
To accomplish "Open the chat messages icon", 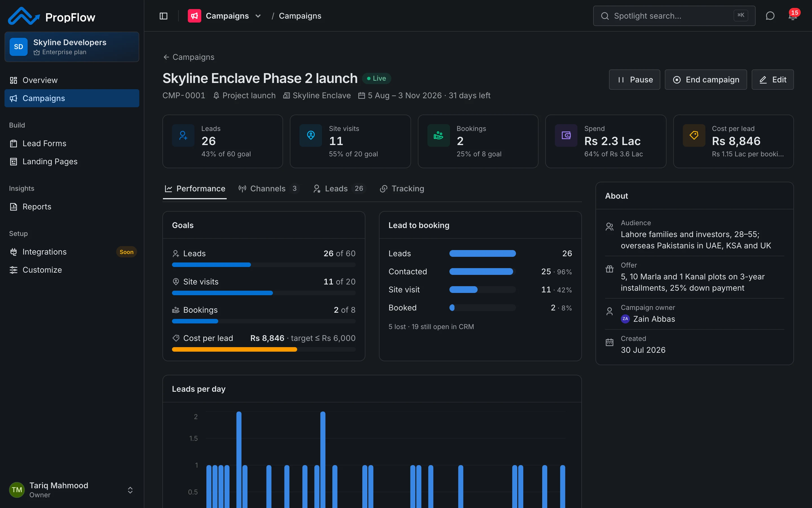I will (770, 16).
